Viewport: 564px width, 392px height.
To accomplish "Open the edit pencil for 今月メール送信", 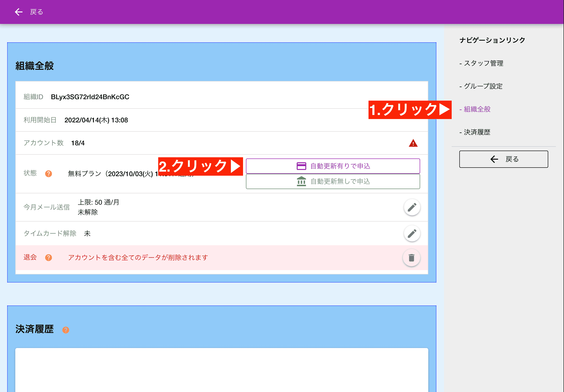I will tap(412, 207).
